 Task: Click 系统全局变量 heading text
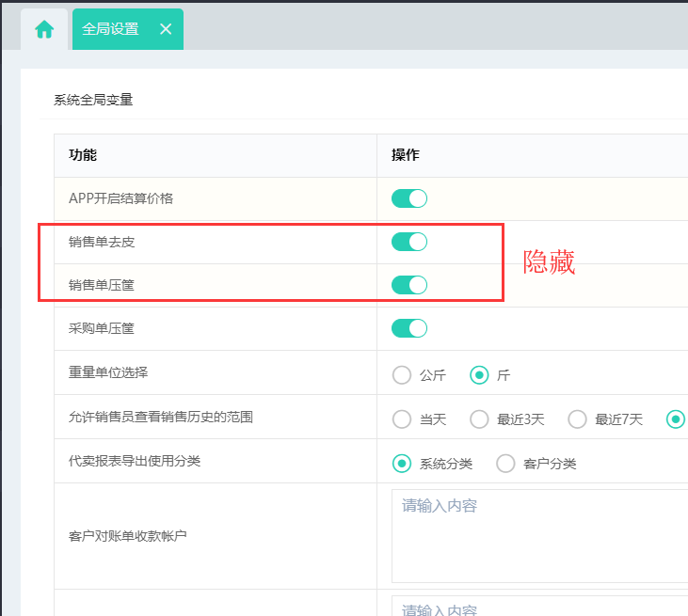pyautogui.click(x=93, y=100)
